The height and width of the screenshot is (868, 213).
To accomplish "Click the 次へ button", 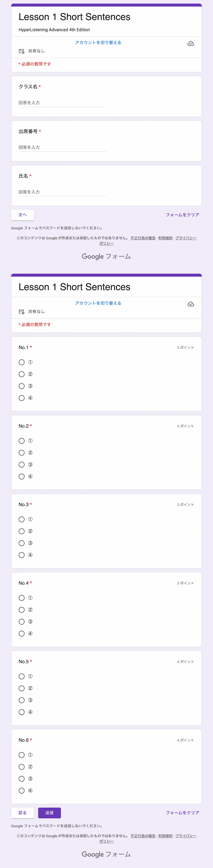I will (23, 215).
